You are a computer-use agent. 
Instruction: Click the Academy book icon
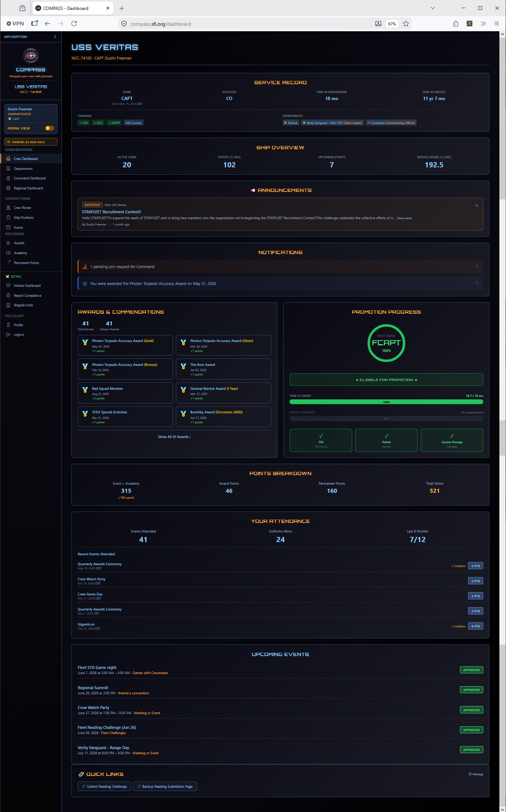[8, 253]
